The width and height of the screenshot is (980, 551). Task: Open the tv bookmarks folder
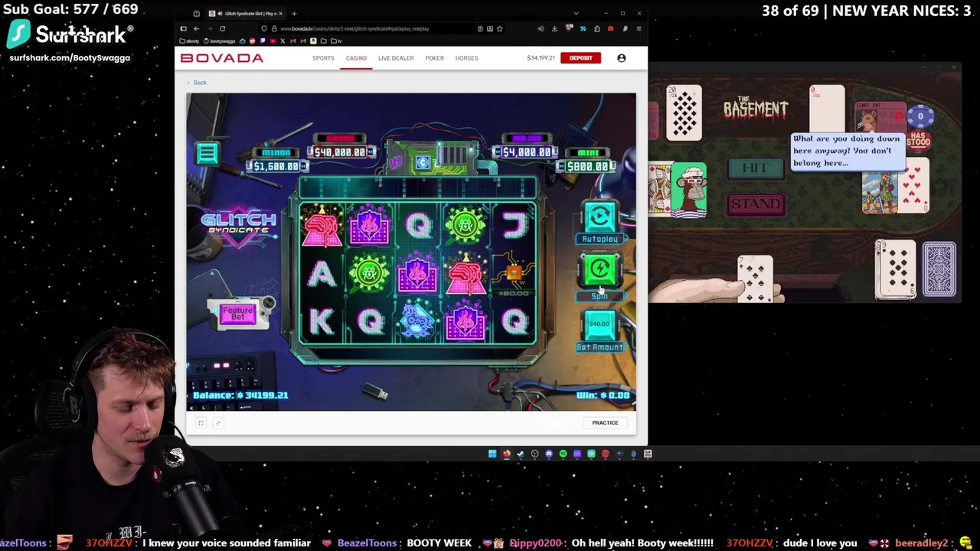[x=336, y=41]
